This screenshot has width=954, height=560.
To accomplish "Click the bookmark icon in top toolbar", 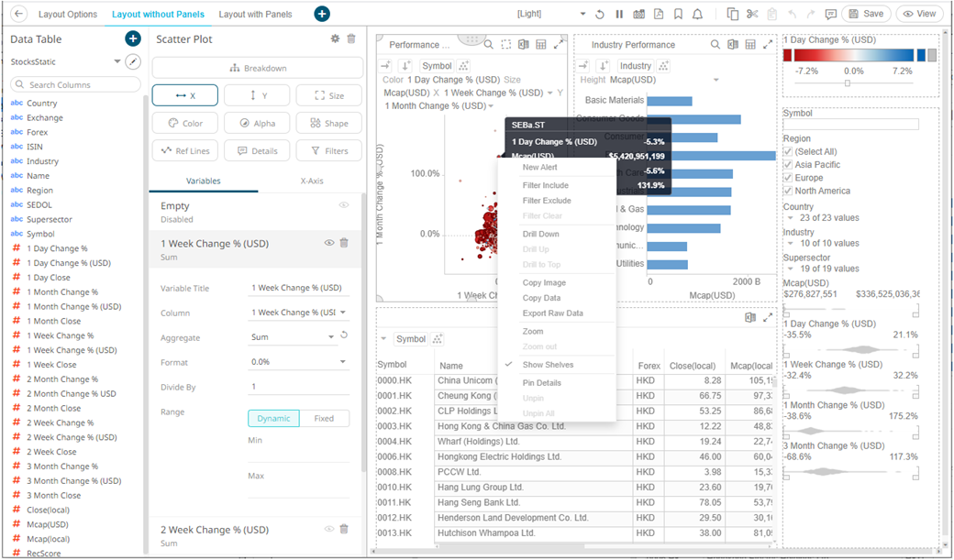I will [679, 13].
